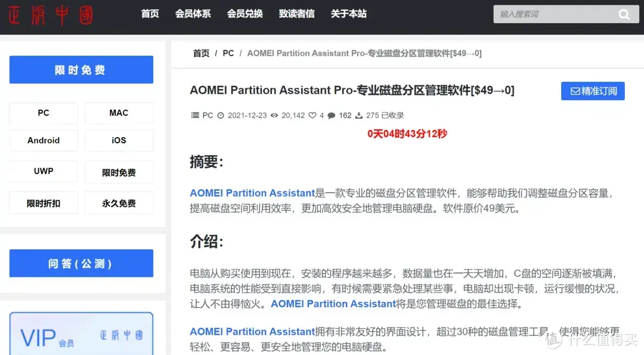Select the Android category button
Viewport: 644px width, 355px height.
[x=44, y=140]
